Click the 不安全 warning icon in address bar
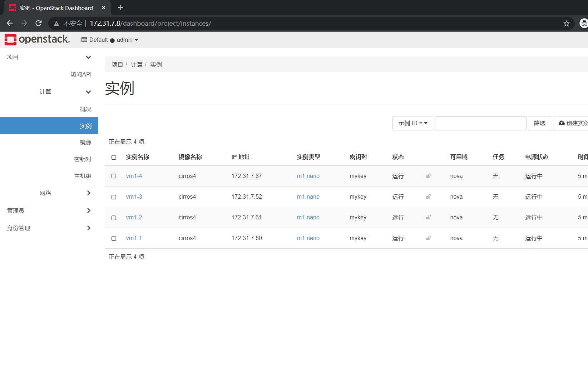 (56, 23)
